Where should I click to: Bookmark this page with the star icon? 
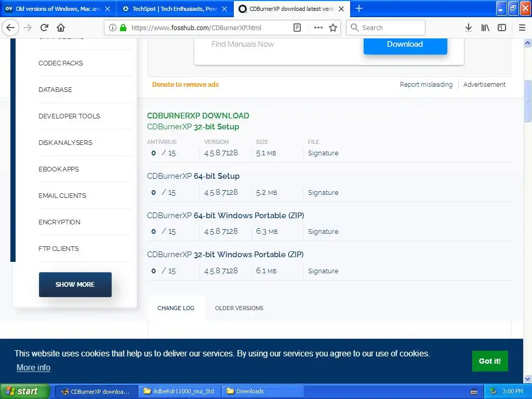333,28
